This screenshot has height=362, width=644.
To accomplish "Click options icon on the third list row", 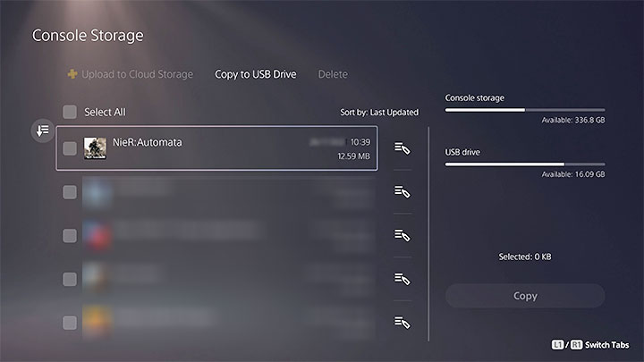I will [402, 235].
